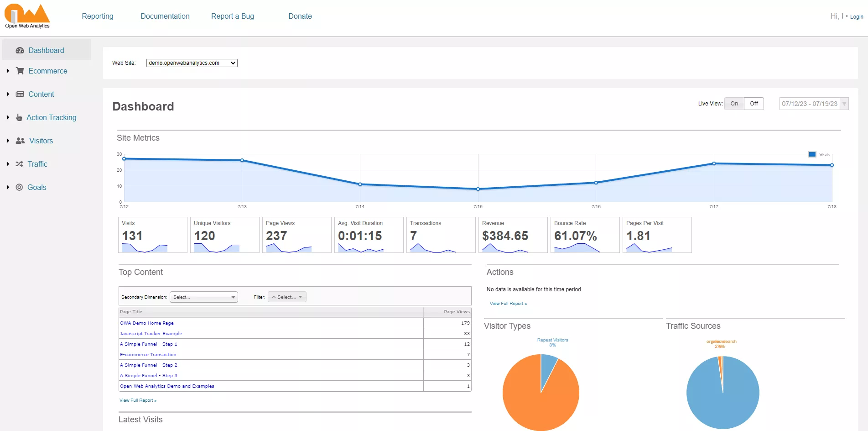Select Dashboard in the sidebar
Image resolution: width=868 pixels, height=431 pixels.
(46, 50)
